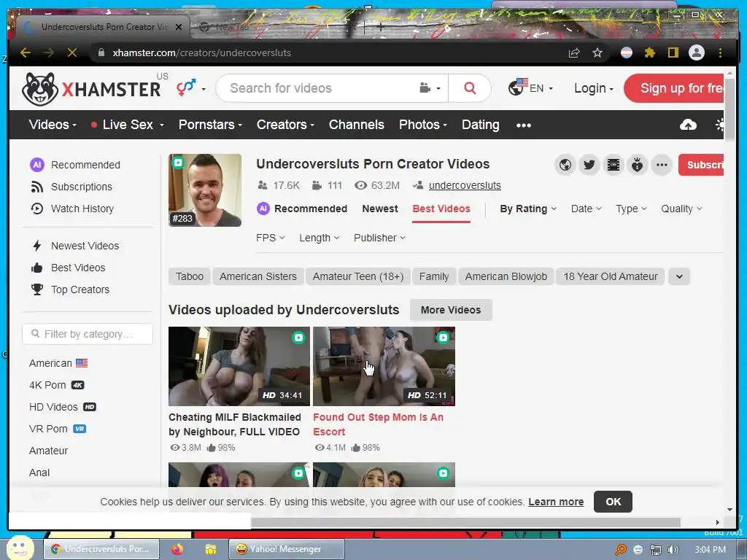Open Chrome's three-dot menu
The height and width of the screenshot is (560, 747).
coord(720,52)
